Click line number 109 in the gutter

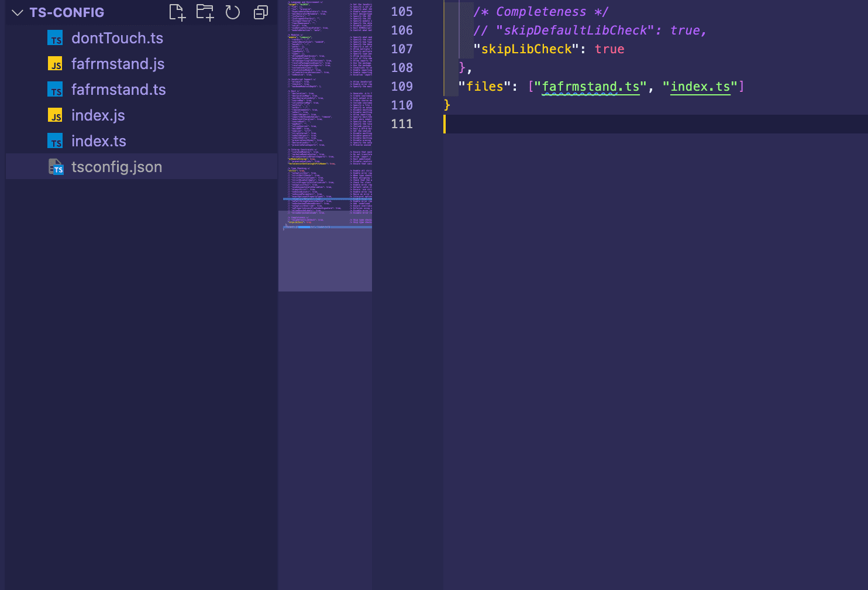[402, 87]
